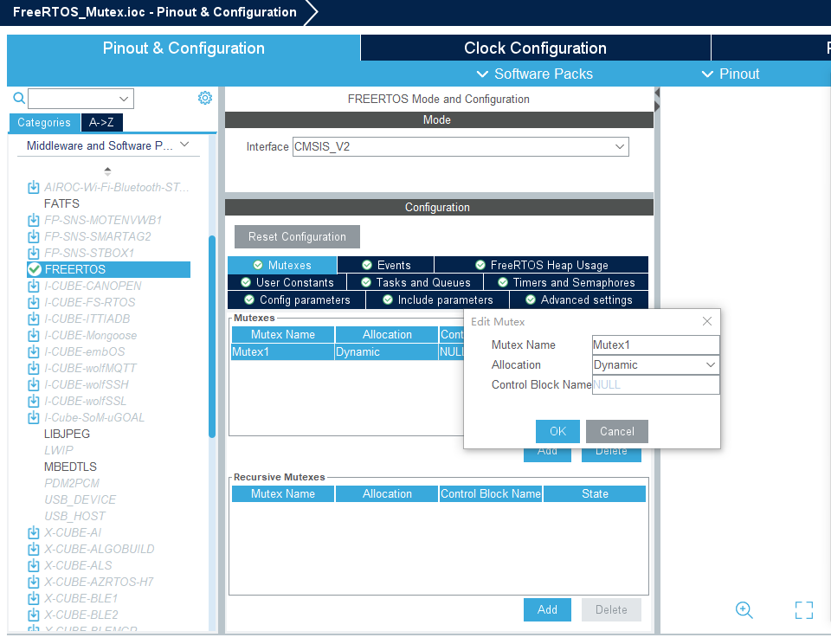This screenshot has width=831, height=644.
Task: Click download icon beside X-CUBE-AZRTOS-H7
Action: 34,582
